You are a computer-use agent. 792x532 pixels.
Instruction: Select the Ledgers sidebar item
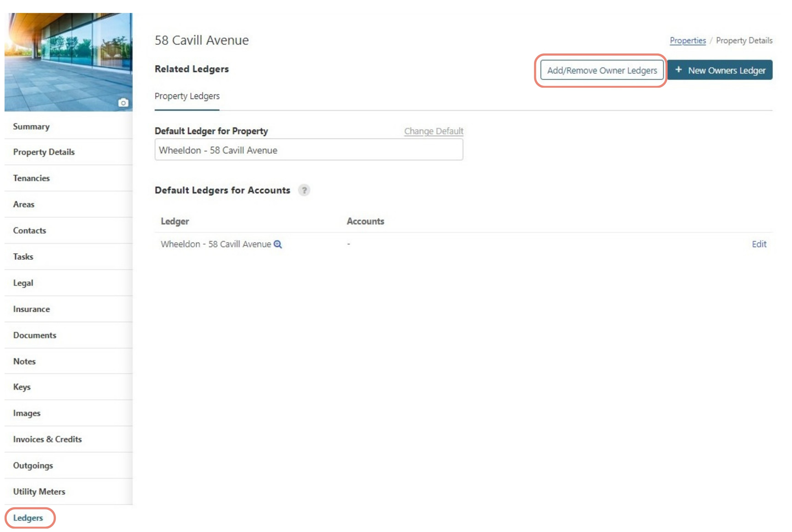[28, 518]
